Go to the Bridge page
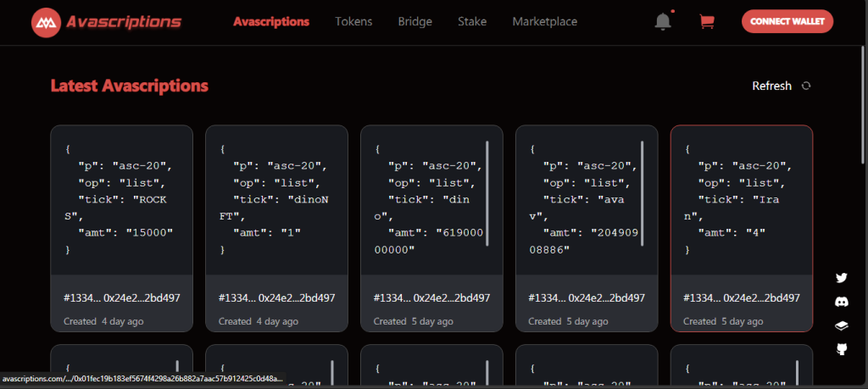Image resolution: width=868 pixels, height=389 pixels. tap(415, 22)
